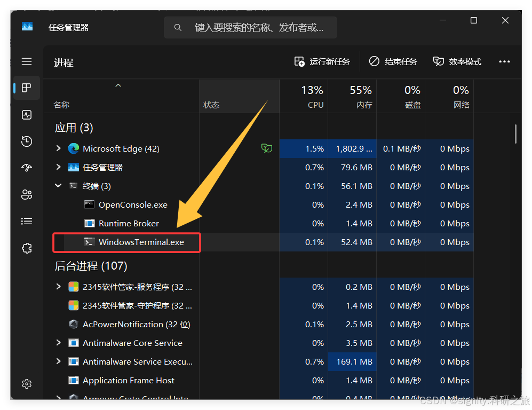The height and width of the screenshot is (410, 532).
Task: Click the green efficiency leaf on Edge row
Action: [267, 148]
